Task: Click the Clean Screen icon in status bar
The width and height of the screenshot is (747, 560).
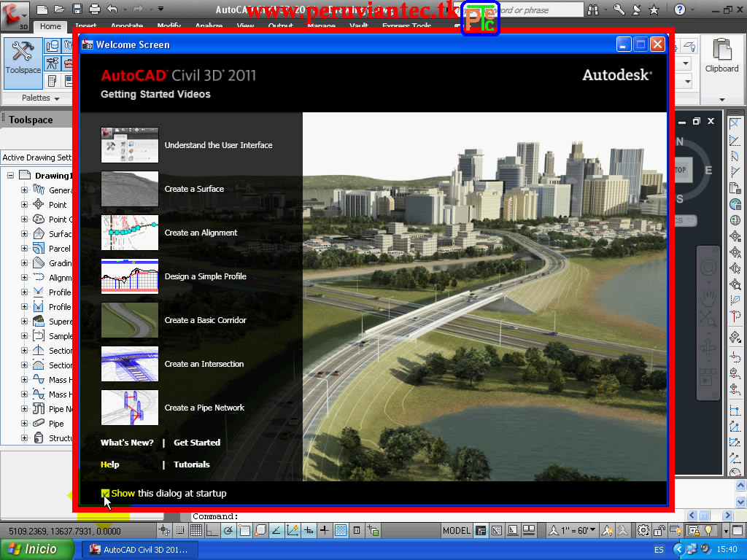Action: pyautogui.click(x=738, y=530)
